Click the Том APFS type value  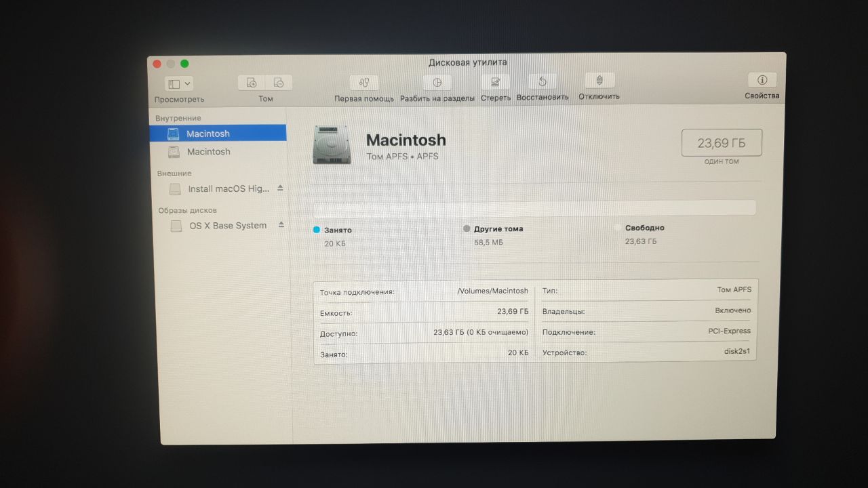734,289
